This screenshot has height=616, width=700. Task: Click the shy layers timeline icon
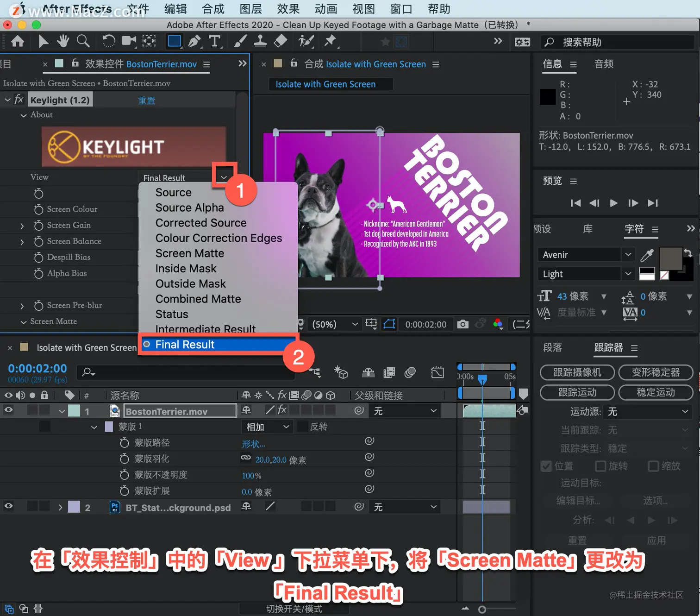pyautogui.click(x=368, y=372)
